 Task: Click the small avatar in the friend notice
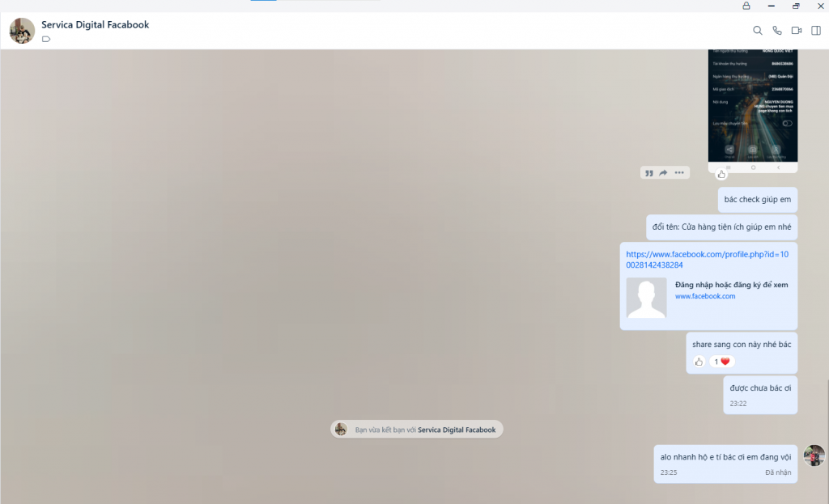[341, 430]
